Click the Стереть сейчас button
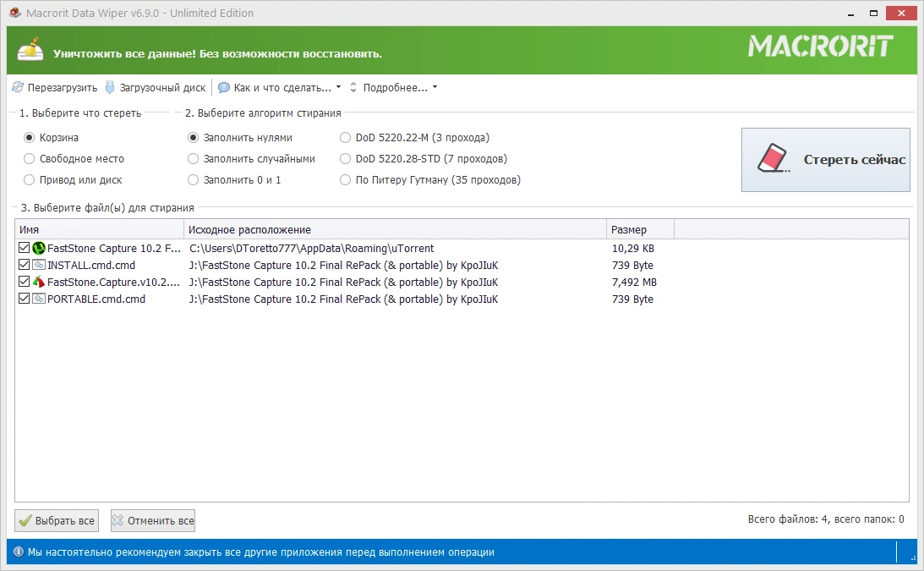 pyautogui.click(x=826, y=160)
